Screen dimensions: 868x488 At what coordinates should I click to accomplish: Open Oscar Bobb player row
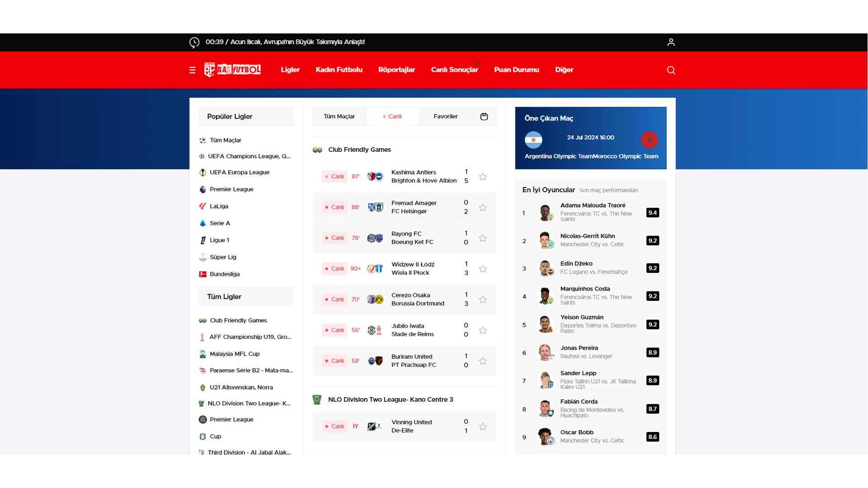(590, 437)
